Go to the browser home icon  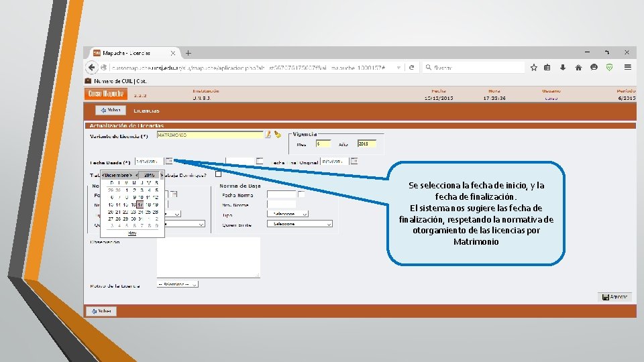point(578,67)
